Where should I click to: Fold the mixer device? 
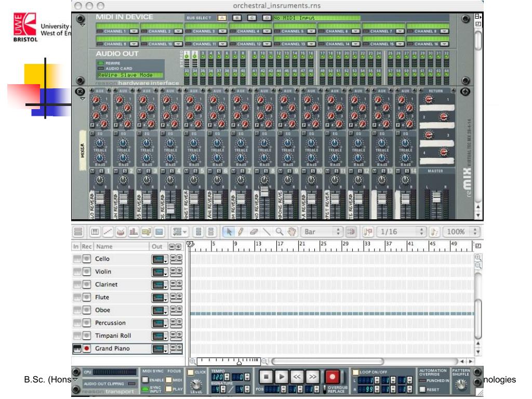(83, 99)
